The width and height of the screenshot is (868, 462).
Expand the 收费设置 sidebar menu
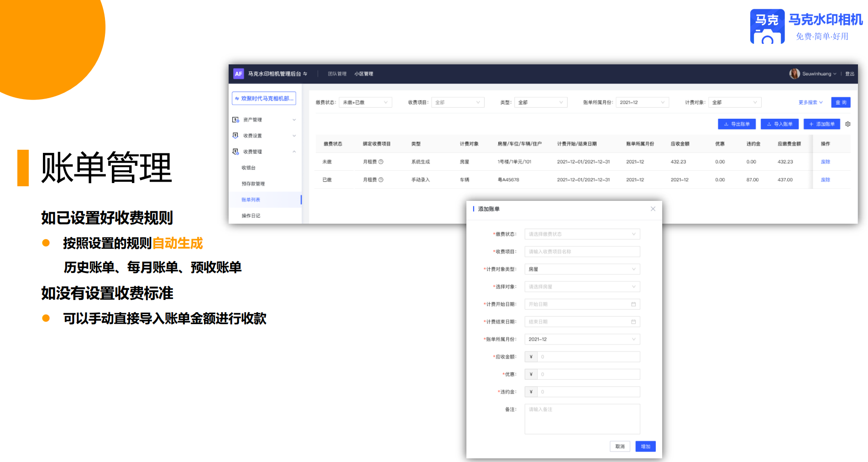(294, 136)
